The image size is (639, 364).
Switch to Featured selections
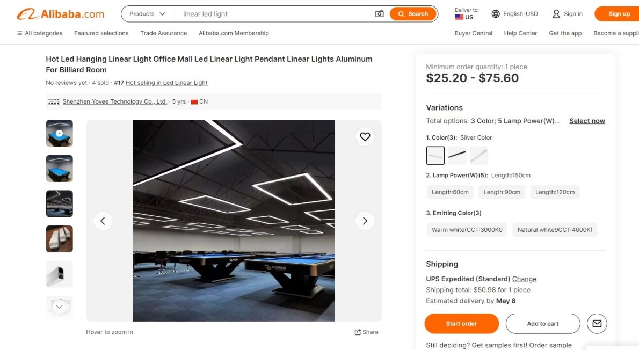tap(101, 33)
